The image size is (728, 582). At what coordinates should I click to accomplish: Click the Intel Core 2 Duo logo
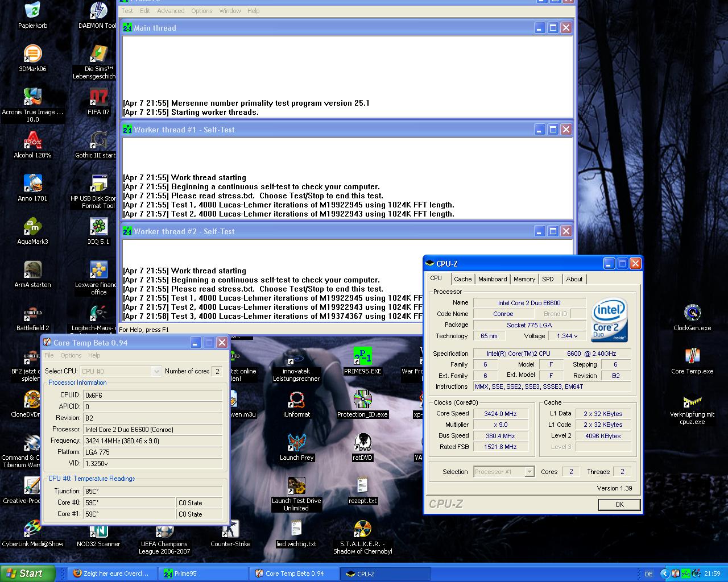point(609,319)
